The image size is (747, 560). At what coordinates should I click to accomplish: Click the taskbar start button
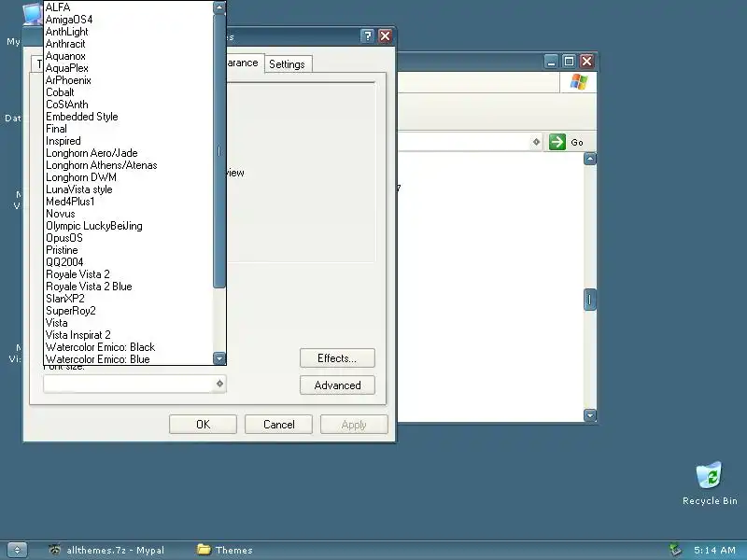17,550
